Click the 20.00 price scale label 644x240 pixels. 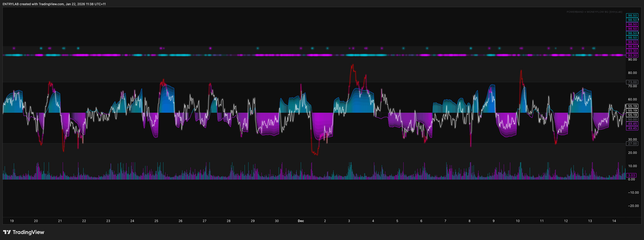632,153
